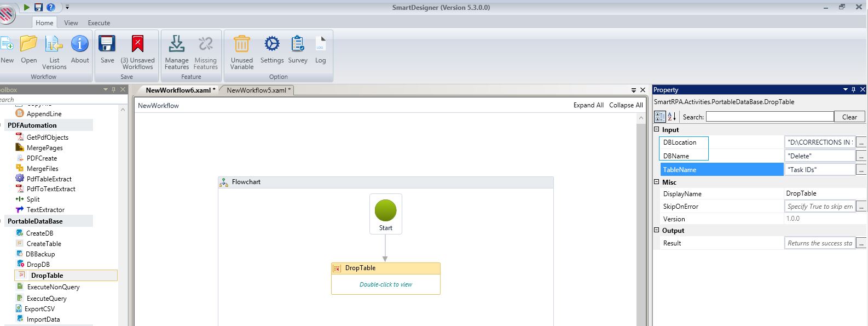Click the List Versions icon
The height and width of the screenshot is (326, 868).
(x=54, y=45)
